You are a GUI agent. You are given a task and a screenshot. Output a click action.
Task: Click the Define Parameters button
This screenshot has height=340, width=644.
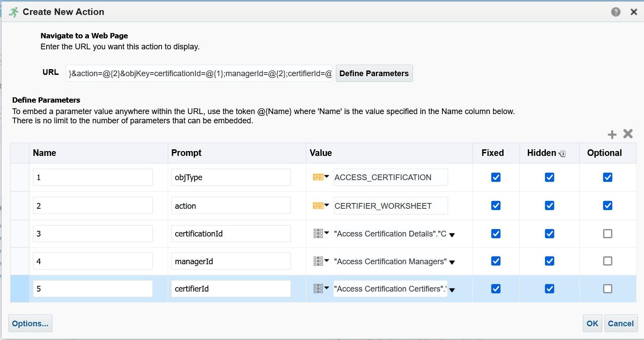(374, 74)
